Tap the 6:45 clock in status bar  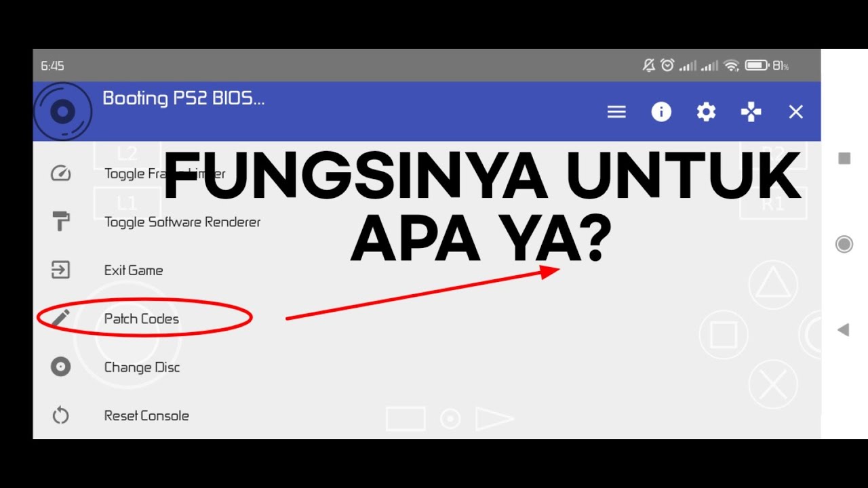click(52, 66)
